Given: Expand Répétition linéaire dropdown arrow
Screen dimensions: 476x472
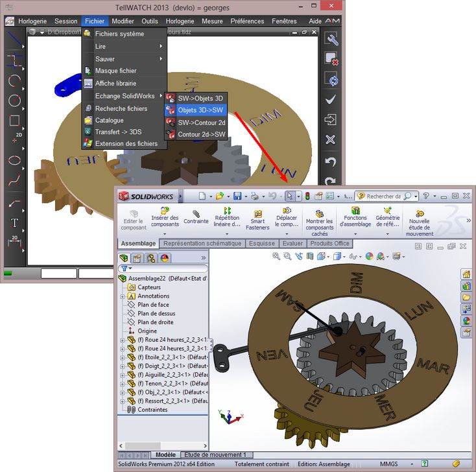Looking at the screenshot, I should click(227, 234).
